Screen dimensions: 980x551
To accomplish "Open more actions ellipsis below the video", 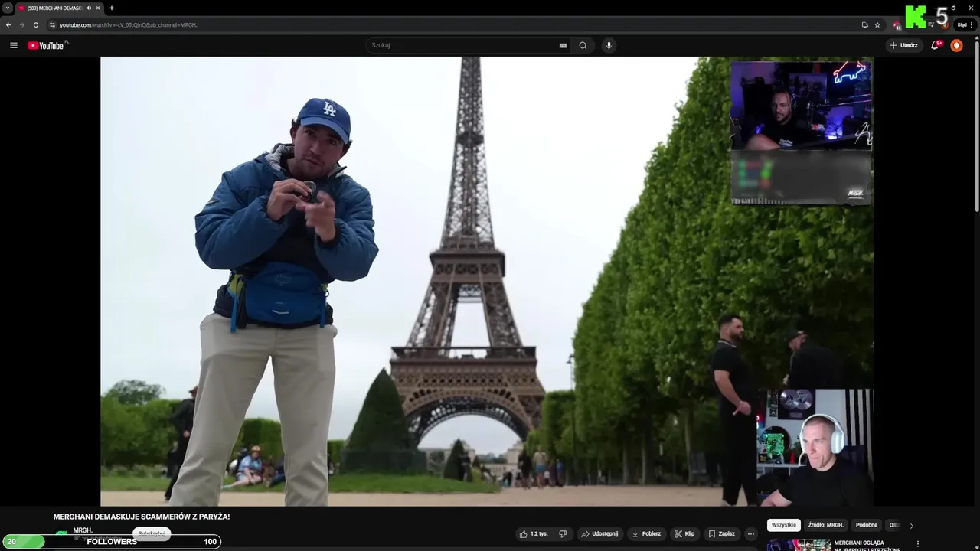I will pyautogui.click(x=751, y=533).
